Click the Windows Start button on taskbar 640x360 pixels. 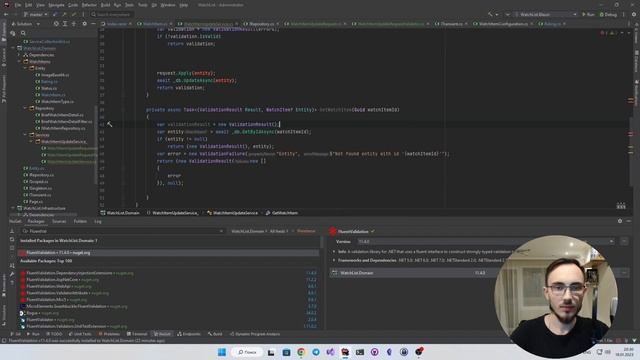(x=222, y=352)
